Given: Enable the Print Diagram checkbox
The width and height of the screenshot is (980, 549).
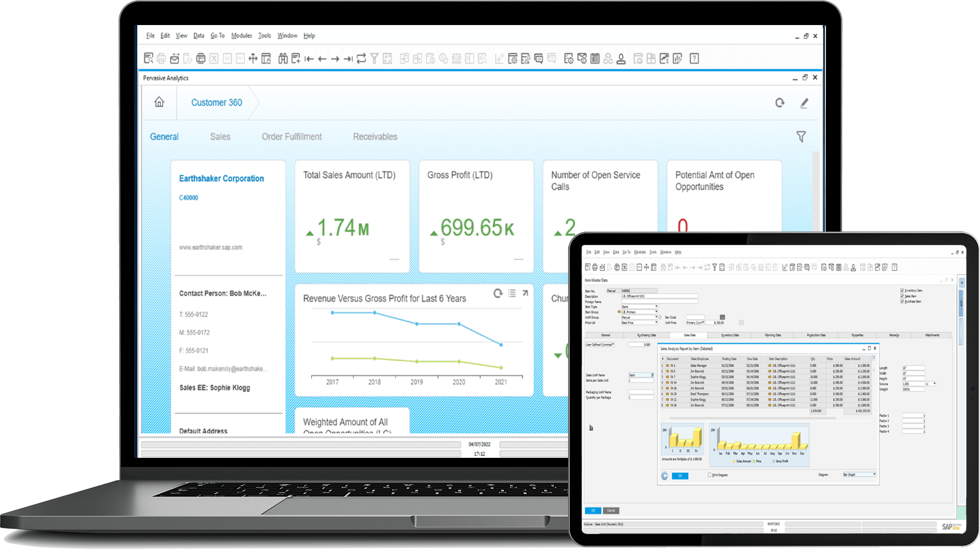Looking at the screenshot, I should coord(709,475).
